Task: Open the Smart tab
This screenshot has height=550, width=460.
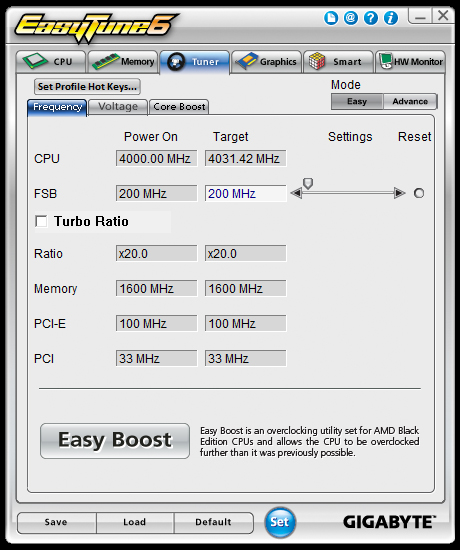Action: pos(338,62)
